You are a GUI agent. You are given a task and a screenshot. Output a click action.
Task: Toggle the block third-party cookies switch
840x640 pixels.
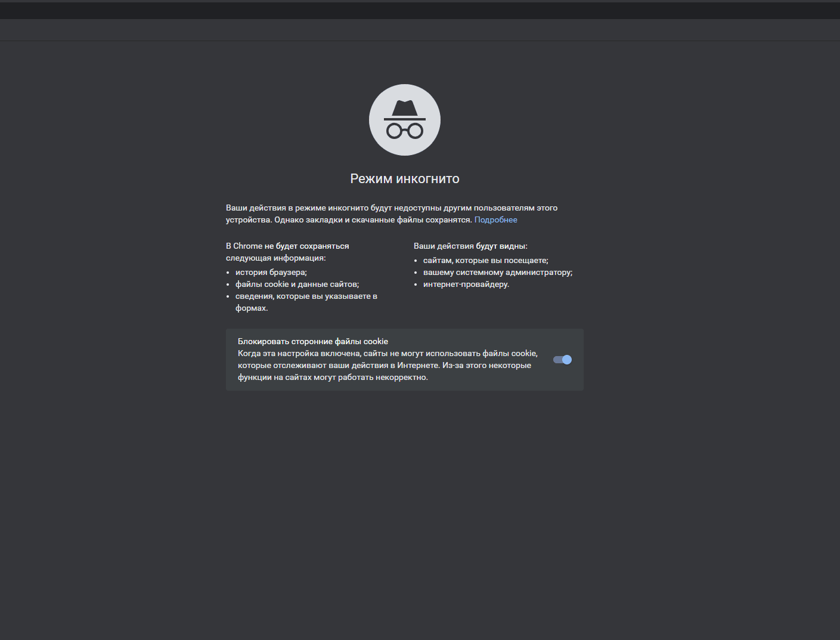pos(562,360)
